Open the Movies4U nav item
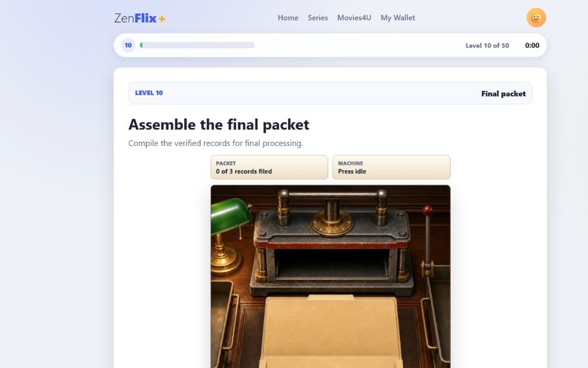Image resolution: width=588 pixels, height=368 pixels. point(354,18)
